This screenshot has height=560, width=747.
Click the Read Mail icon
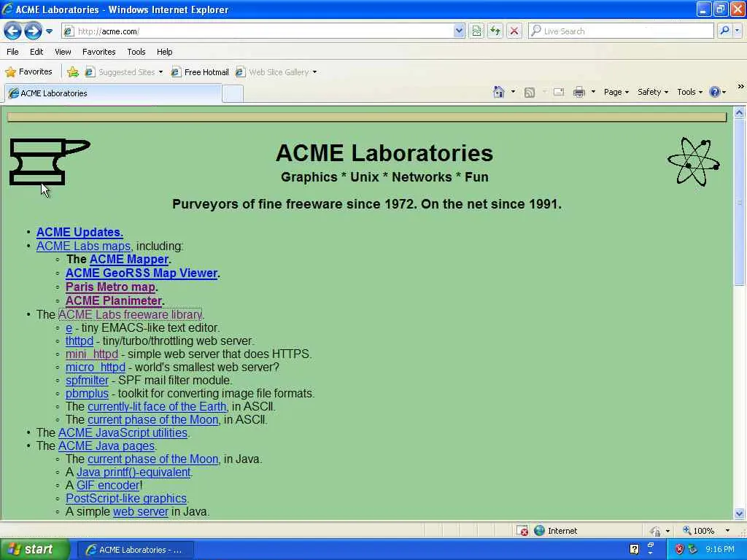(x=559, y=92)
